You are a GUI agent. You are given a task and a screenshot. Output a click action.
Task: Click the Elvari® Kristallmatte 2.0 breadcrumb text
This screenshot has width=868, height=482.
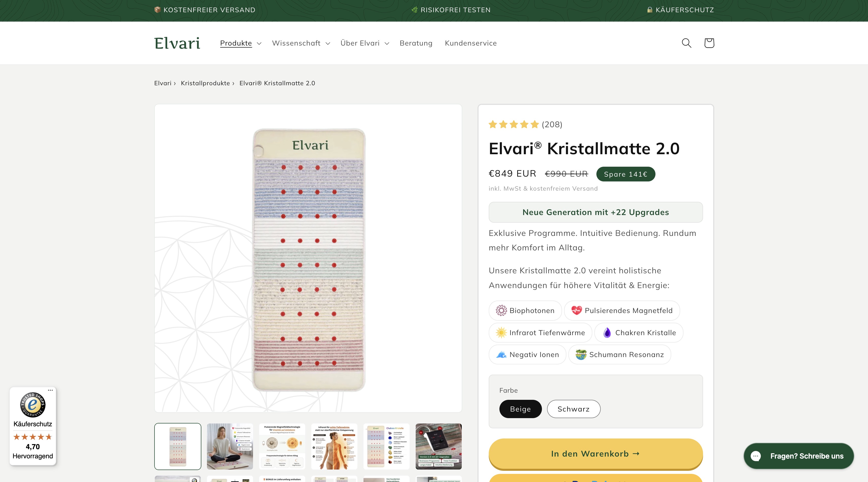tap(277, 83)
